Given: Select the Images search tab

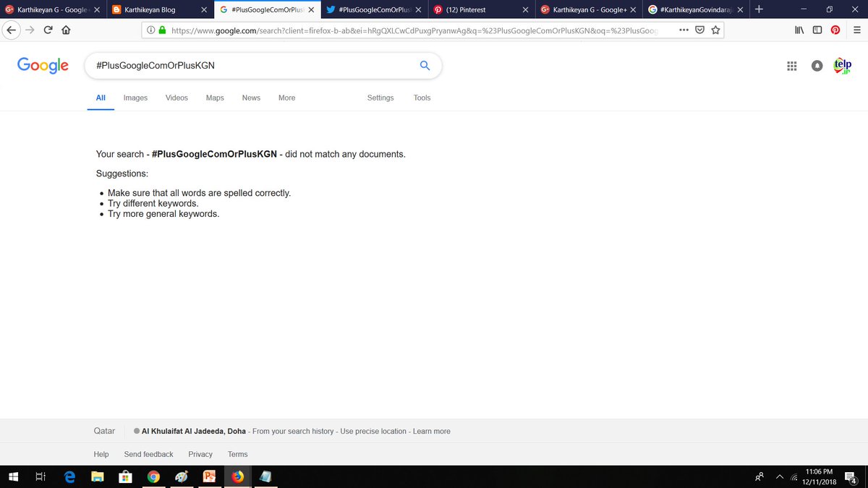Looking at the screenshot, I should coord(135,98).
